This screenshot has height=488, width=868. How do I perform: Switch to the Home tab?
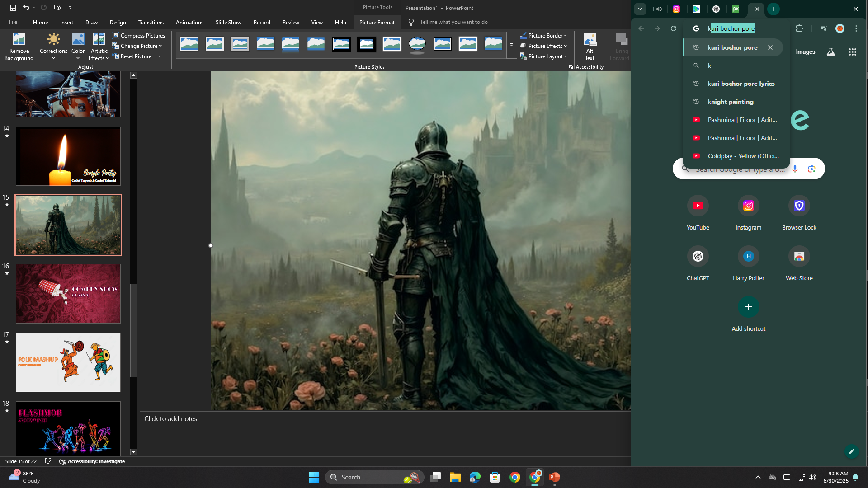[40, 22]
